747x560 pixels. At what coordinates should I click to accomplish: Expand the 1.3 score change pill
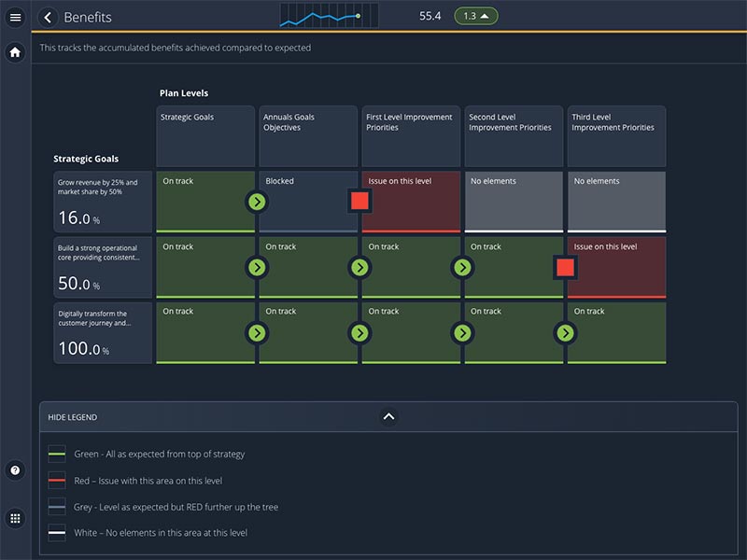coord(475,16)
